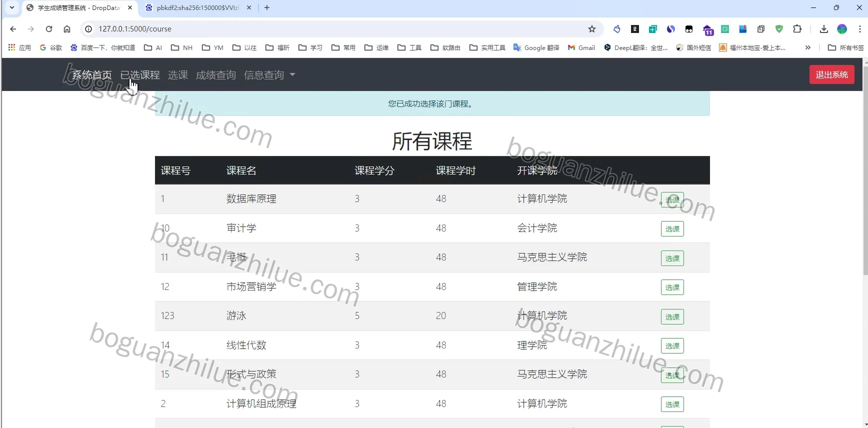The height and width of the screenshot is (428, 868).
Task: Click 选课 for 毛概
Action: (x=672, y=258)
